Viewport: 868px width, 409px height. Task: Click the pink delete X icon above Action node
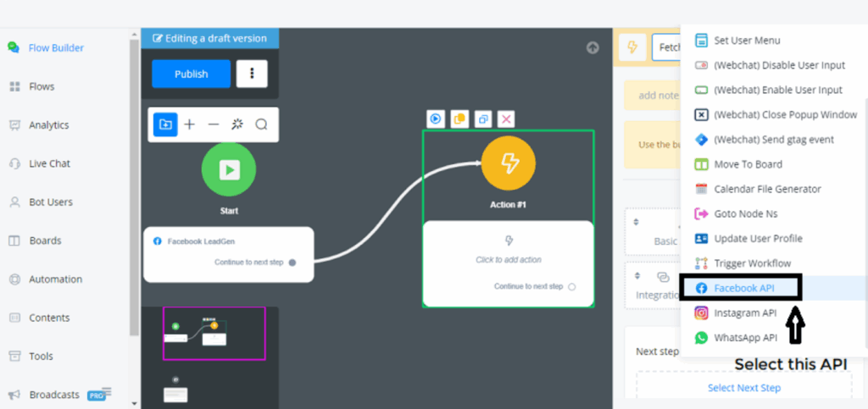506,119
